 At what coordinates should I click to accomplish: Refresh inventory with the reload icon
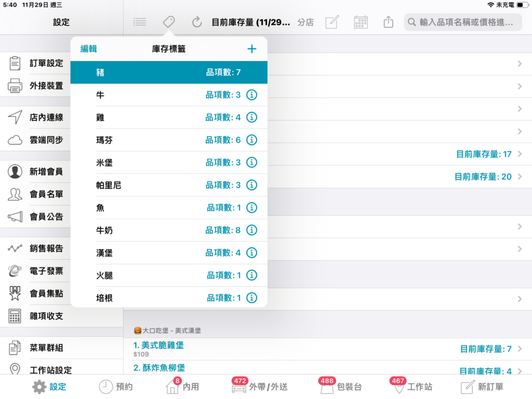coord(197,22)
